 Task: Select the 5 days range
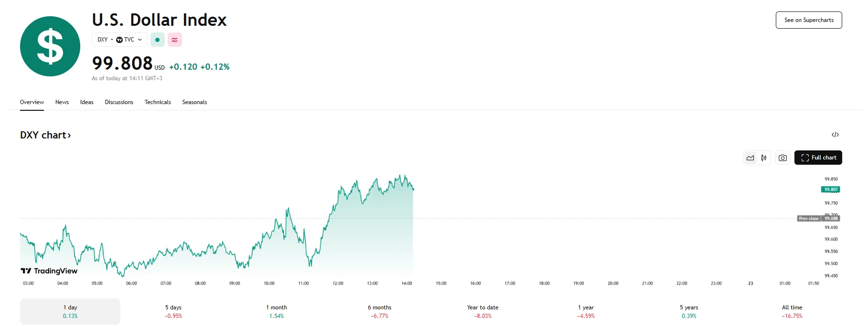tap(173, 311)
